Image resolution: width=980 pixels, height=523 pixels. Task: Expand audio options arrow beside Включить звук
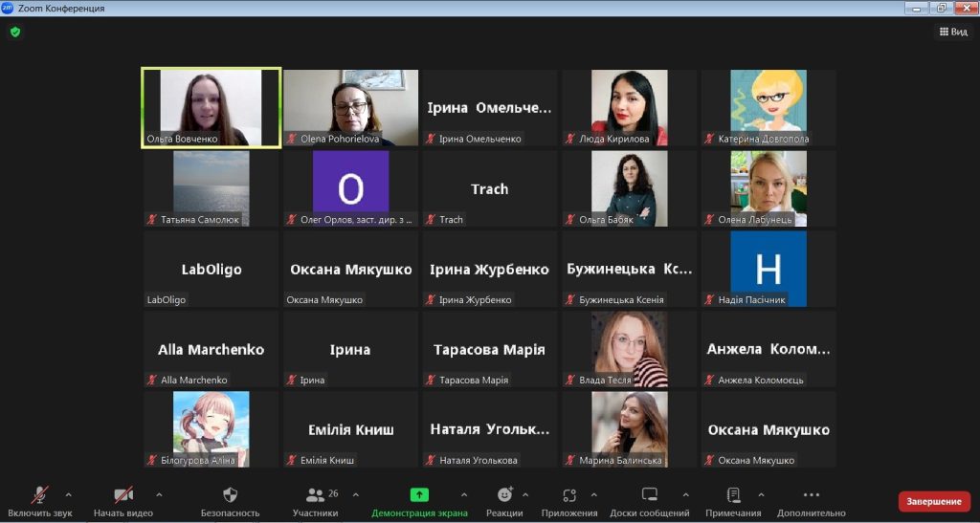(68, 494)
